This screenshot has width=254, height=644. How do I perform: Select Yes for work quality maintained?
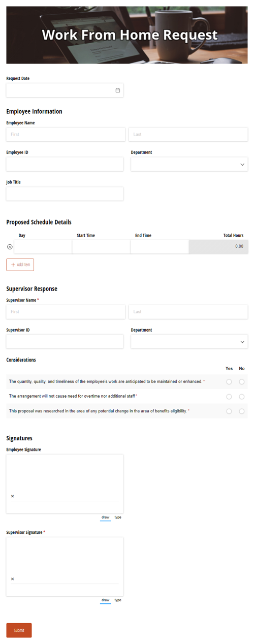229,381
